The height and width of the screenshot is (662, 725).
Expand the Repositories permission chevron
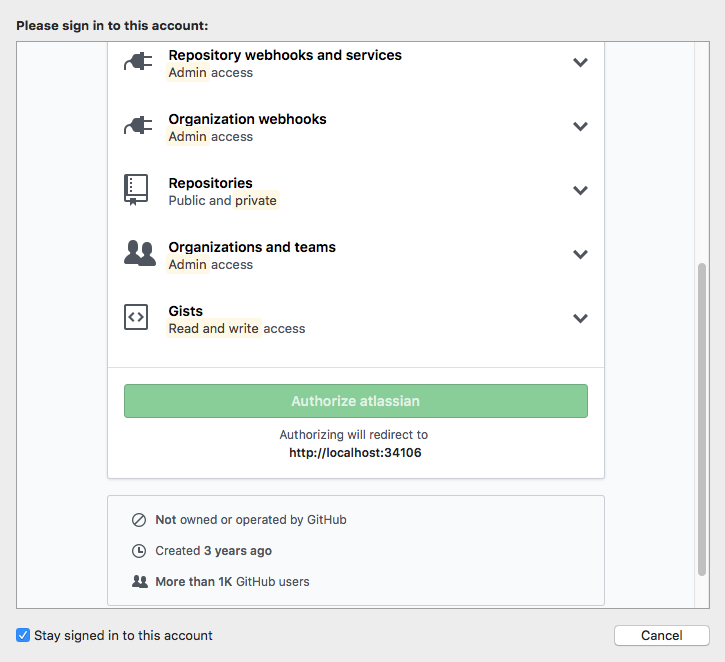point(580,190)
